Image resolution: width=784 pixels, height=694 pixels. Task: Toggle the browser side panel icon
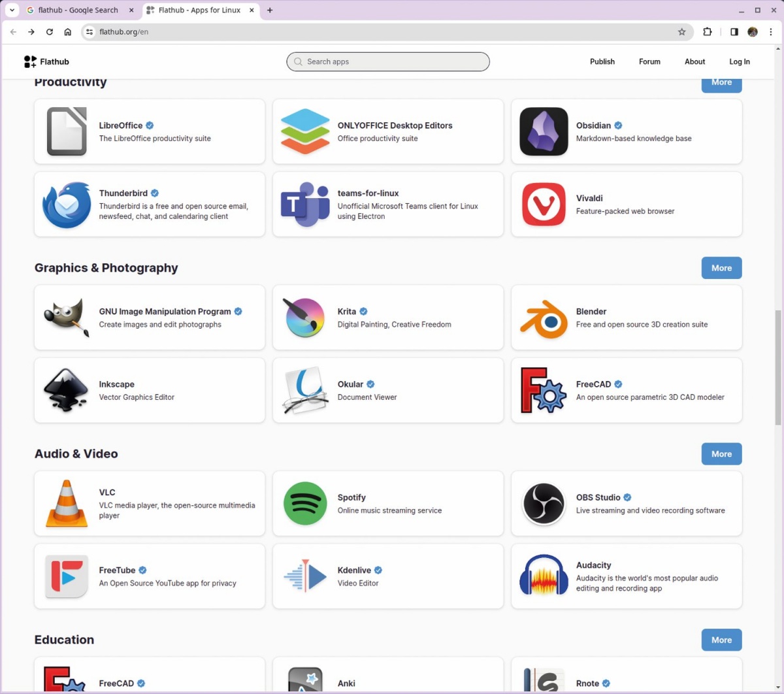pos(734,31)
